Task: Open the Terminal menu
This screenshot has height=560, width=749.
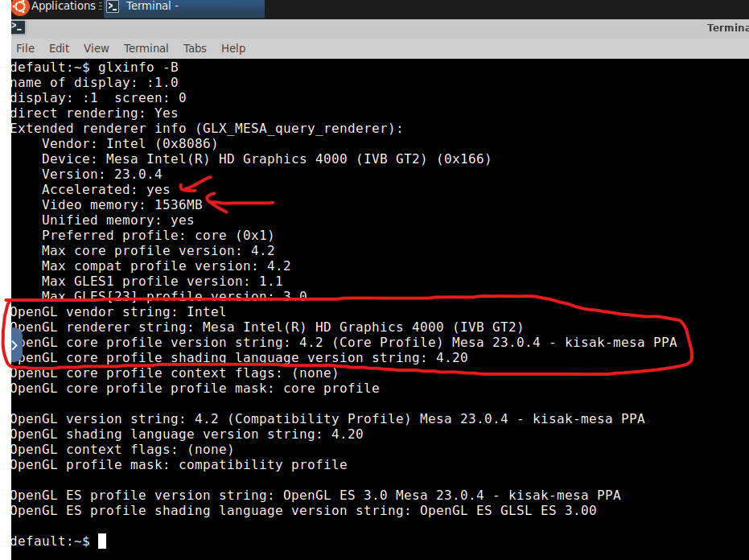Action: point(146,48)
